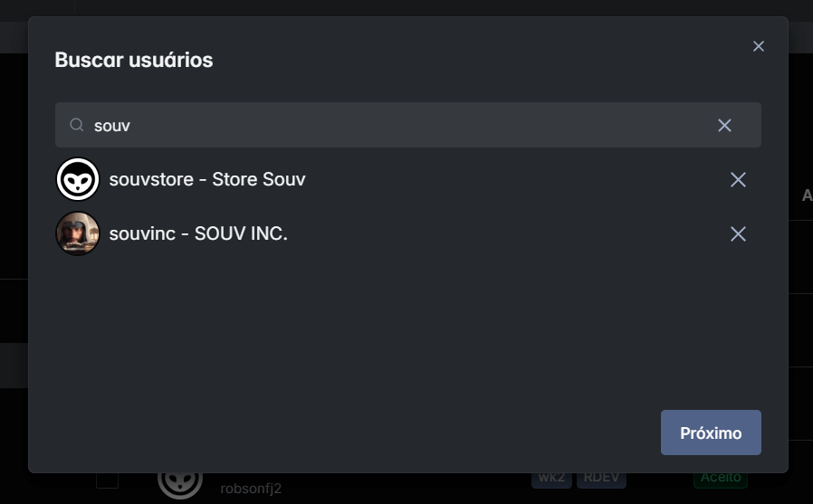Click the wk2 tag
813x504 pixels.
click(x=551, y=478)
